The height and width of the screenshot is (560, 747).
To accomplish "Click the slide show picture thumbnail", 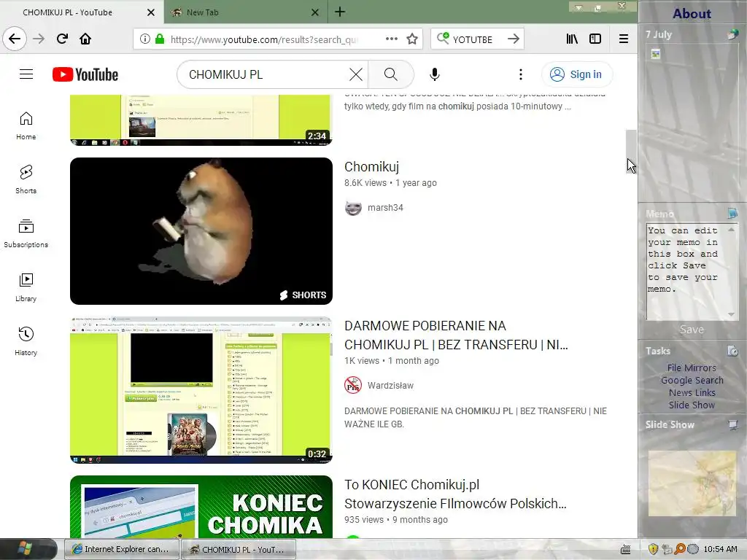I will point(692,484).
